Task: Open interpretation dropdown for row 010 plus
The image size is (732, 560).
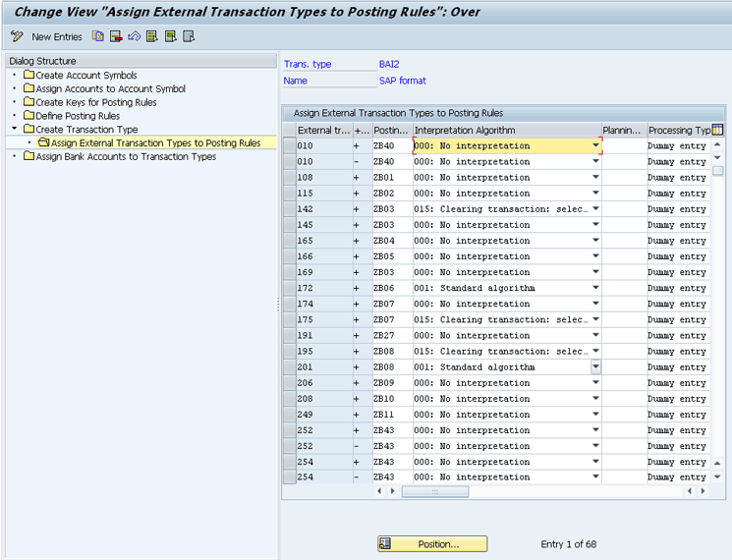Action: tap(595, 145)
